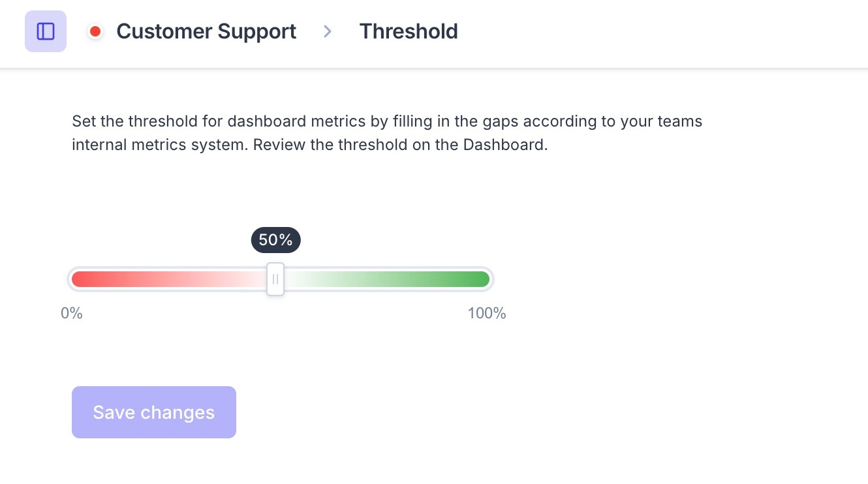Click the 0% minimum label

pos(72,314)
